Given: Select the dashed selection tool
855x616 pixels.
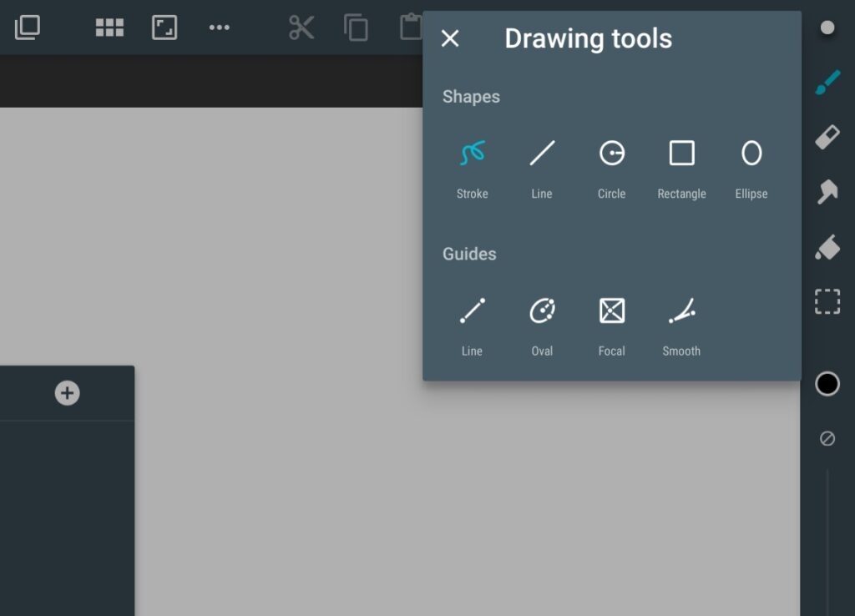Looking at the screenshot, I should click(827, 301).
